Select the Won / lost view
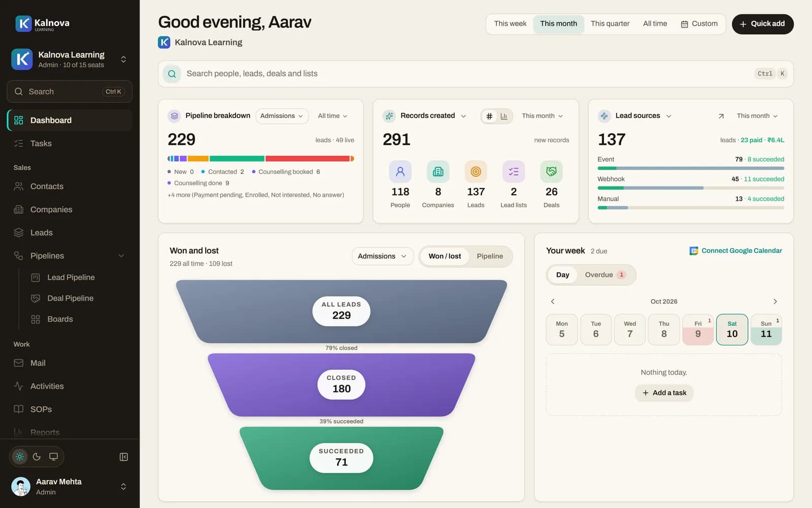Viewport: 812px width, 508px height. [445, 256]
